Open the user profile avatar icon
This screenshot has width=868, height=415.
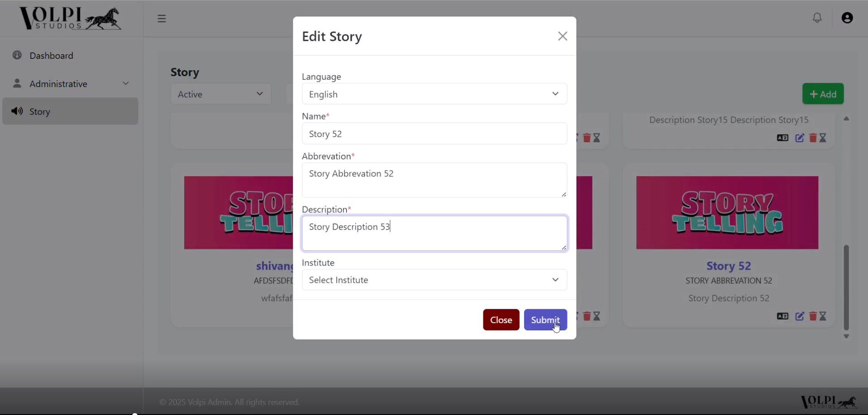(x=847, y=18)
